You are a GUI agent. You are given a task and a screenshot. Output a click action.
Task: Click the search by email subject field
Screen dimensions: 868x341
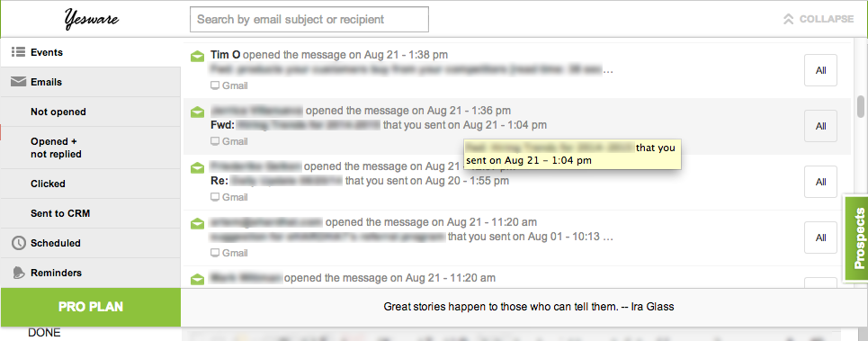click(x=309, y=20)
